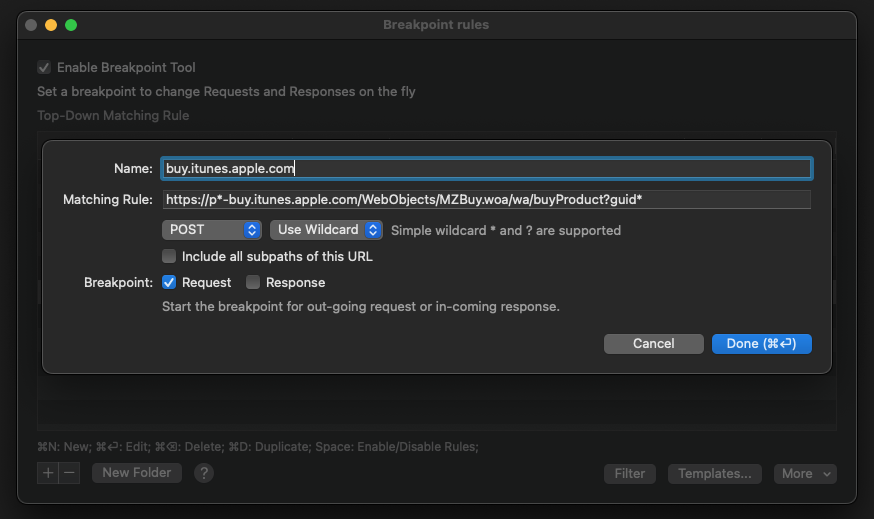Click the Cancel button

tap(653, 343)
